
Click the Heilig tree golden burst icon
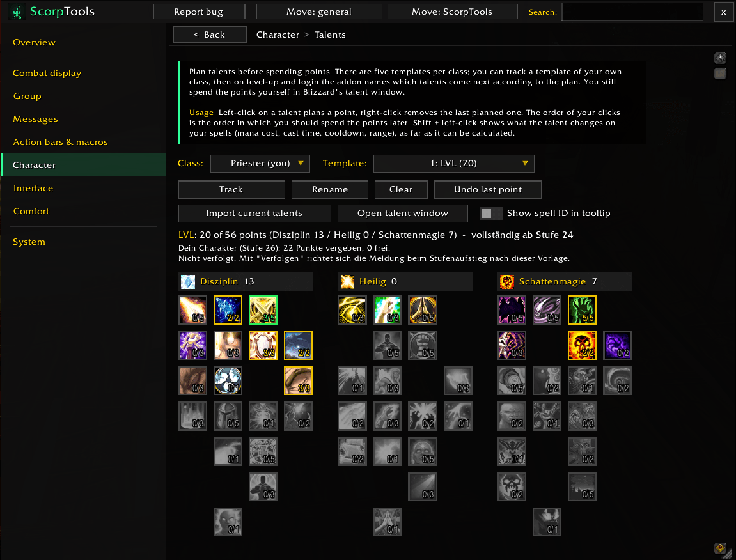click(347, 282)
